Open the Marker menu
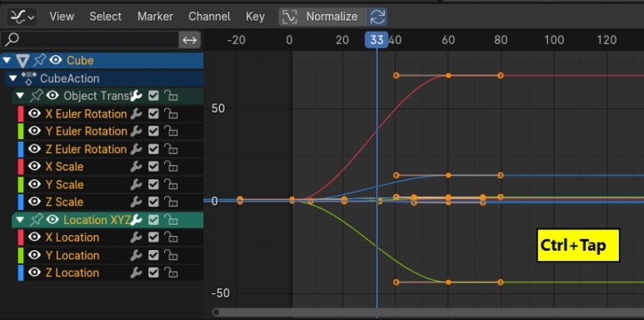644x320 pixels. pyautogui.click(x=155, y=17)
